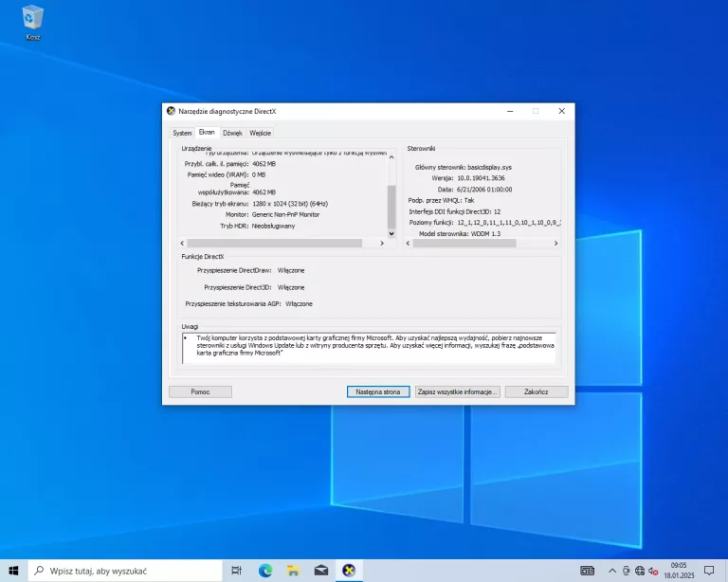Open the notification center icon

pos(708,570)
